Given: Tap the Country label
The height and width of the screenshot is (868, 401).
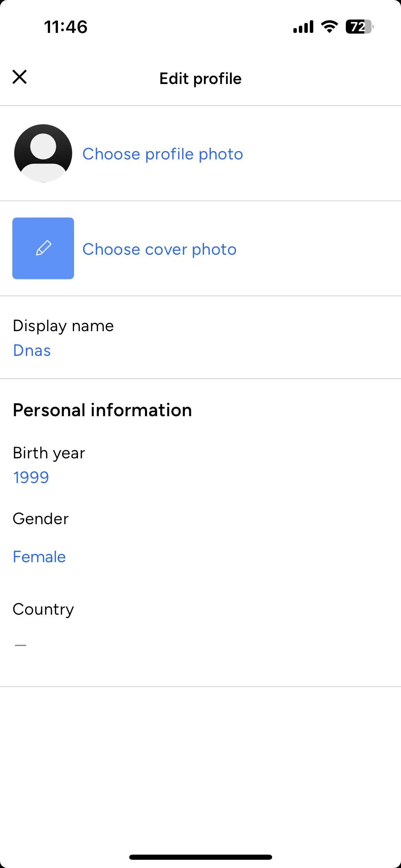Looking at the screenshot, I should [43, 609].
